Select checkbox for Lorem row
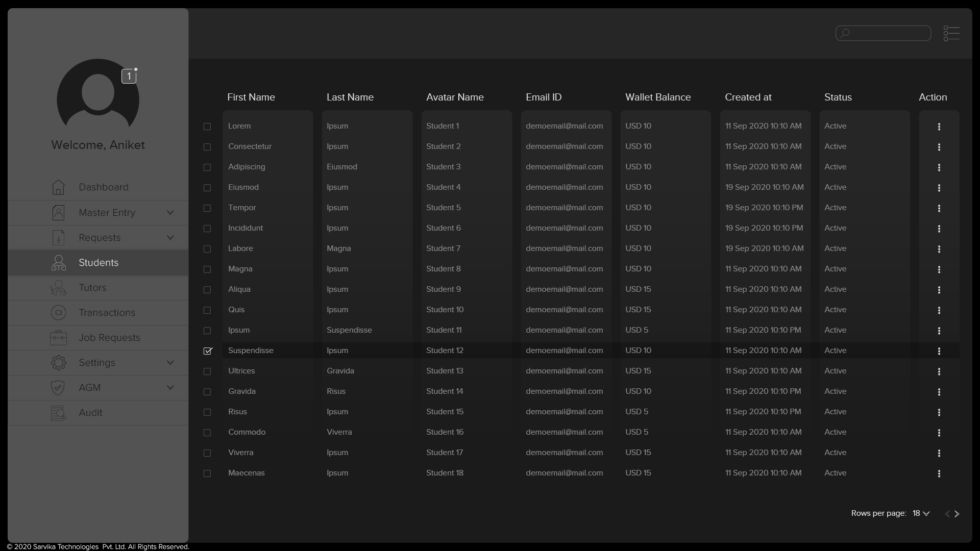Screen dimensions: 980x551 (x=207, y=127)
